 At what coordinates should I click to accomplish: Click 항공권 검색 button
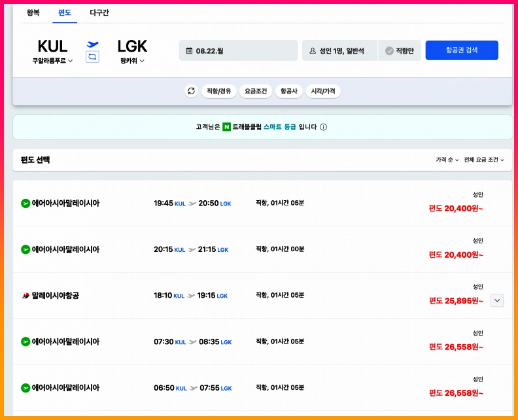pyautogui.click(x=462, y=50)
